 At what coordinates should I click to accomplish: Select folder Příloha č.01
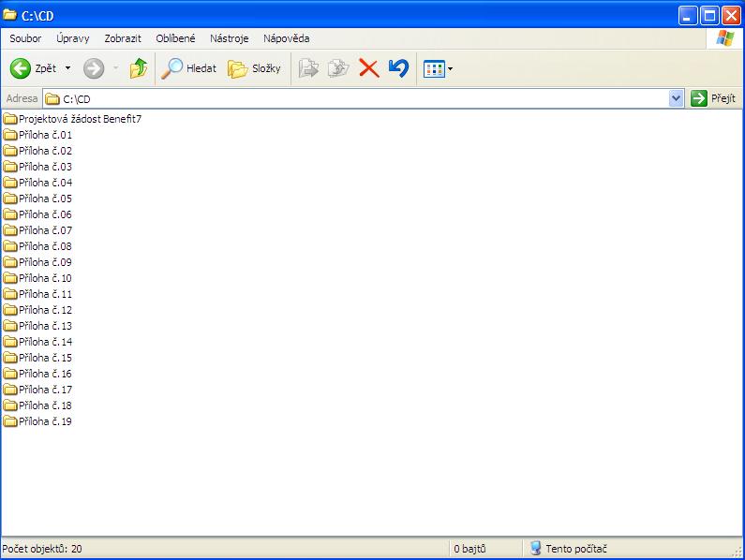[x=45, y=135]
